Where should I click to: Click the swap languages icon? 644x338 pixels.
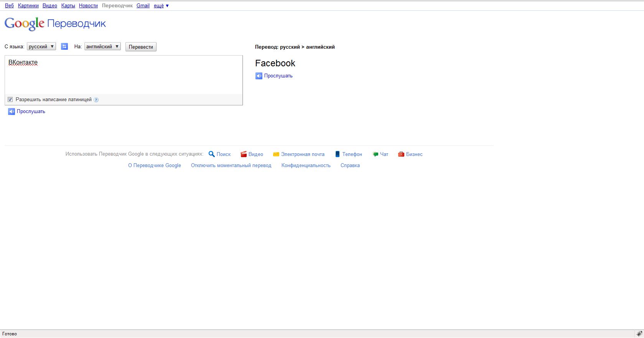point(64,46)
